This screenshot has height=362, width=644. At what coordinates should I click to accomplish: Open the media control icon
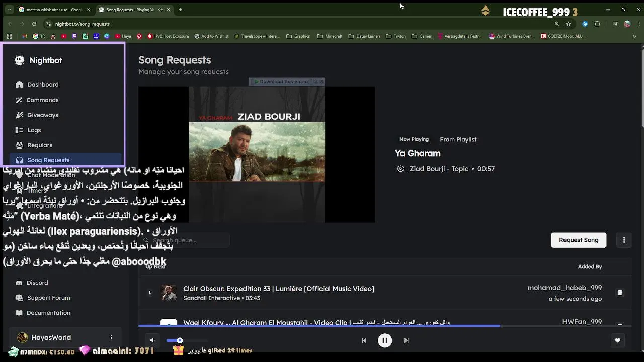pos(615,24)
